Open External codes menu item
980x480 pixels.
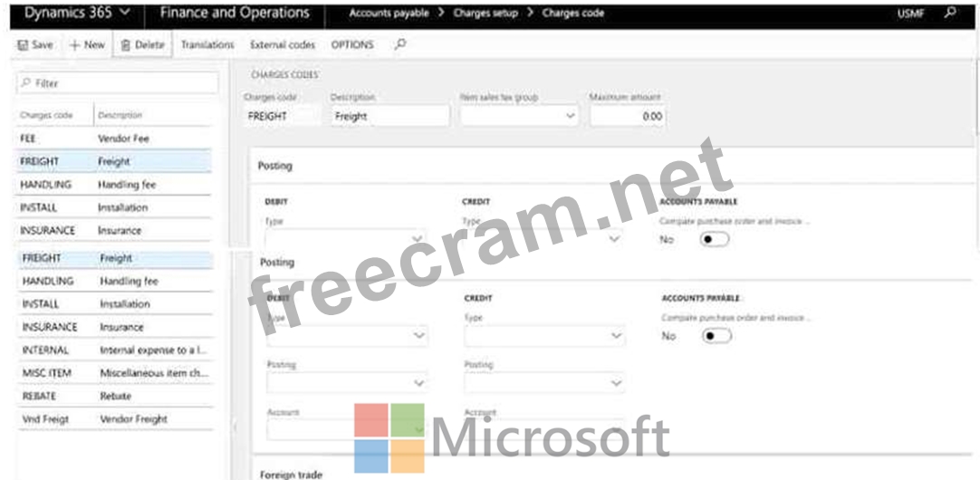(282, 44)
